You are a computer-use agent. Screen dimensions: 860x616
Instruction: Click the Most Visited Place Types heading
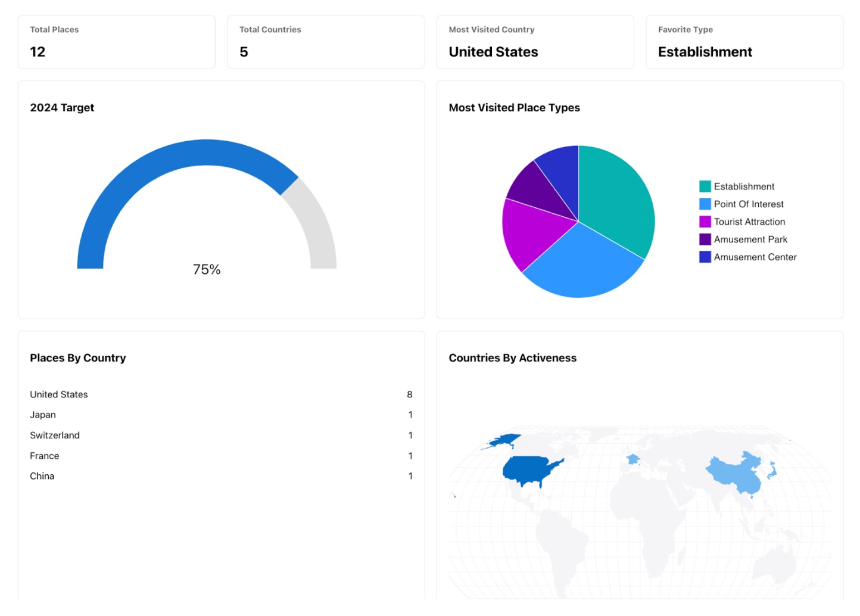pos(515,108)
